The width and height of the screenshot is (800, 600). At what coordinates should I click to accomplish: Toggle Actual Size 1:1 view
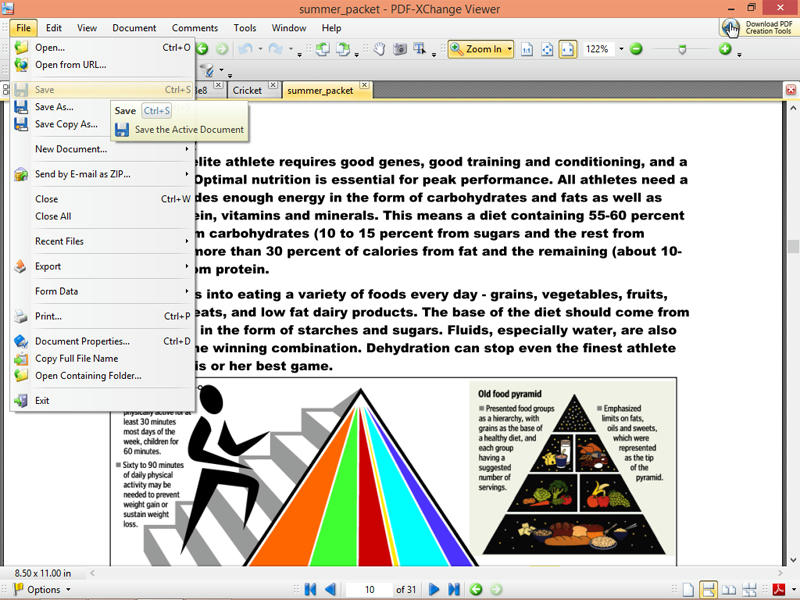[527, 49]
